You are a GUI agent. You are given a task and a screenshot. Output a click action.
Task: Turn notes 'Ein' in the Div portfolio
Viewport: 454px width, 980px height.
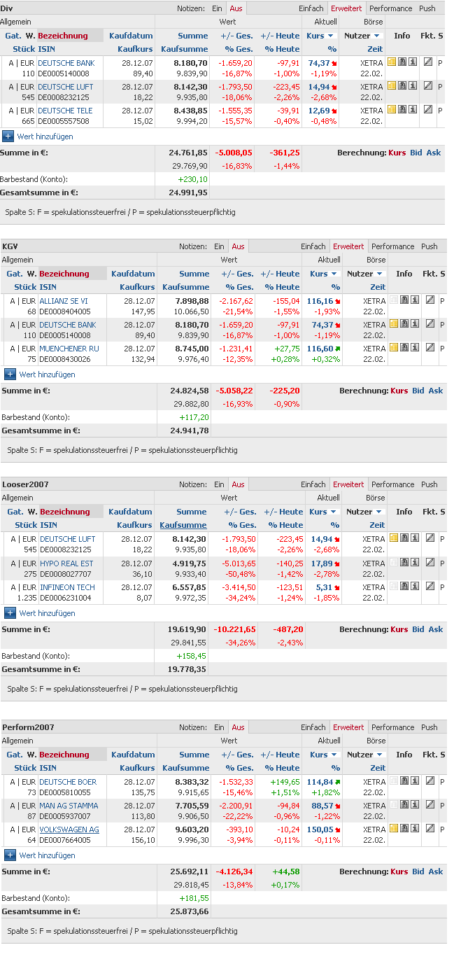tap(218, 8)
